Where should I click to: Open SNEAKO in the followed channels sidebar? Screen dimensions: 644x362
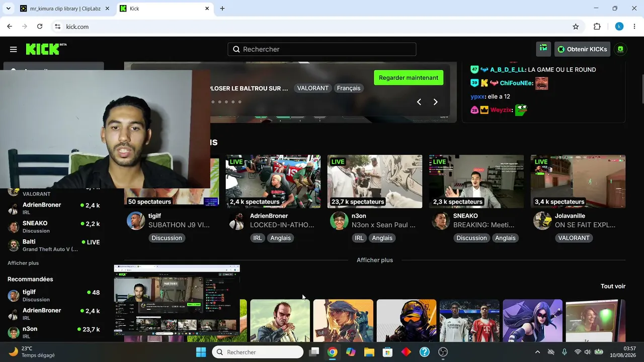[x=54, y=227]
